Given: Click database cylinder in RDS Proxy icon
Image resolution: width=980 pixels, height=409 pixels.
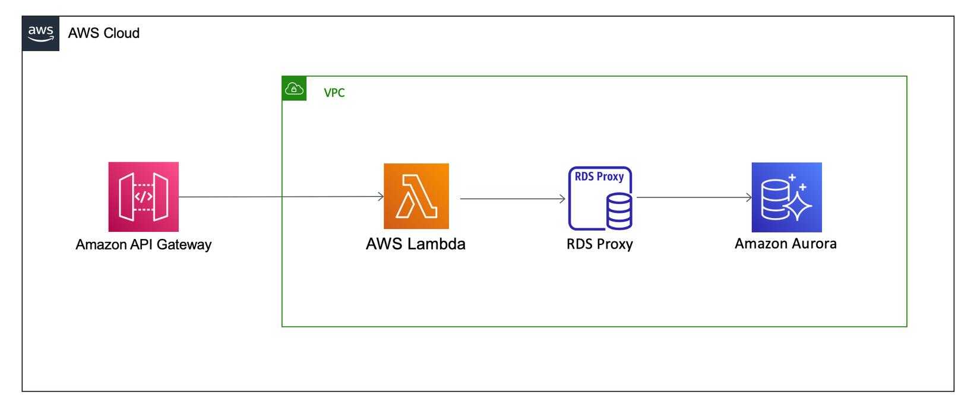Looking at the screenshot, I should pos(619,212).
